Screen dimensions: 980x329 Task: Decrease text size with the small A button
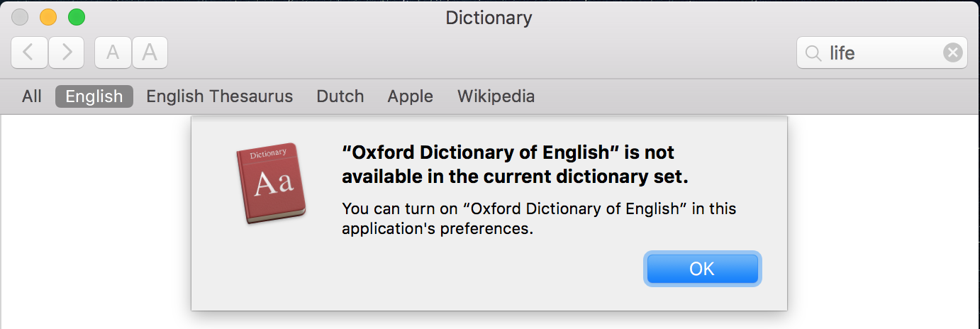pos(113,52)
